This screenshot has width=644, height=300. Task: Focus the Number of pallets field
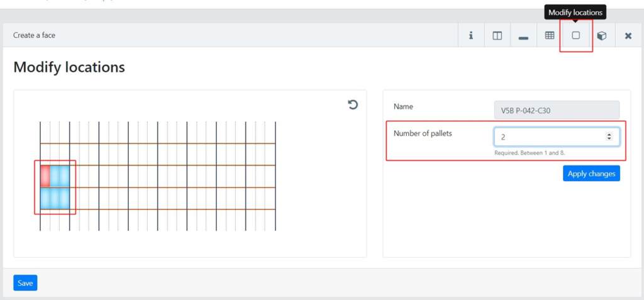pos(557,137)
